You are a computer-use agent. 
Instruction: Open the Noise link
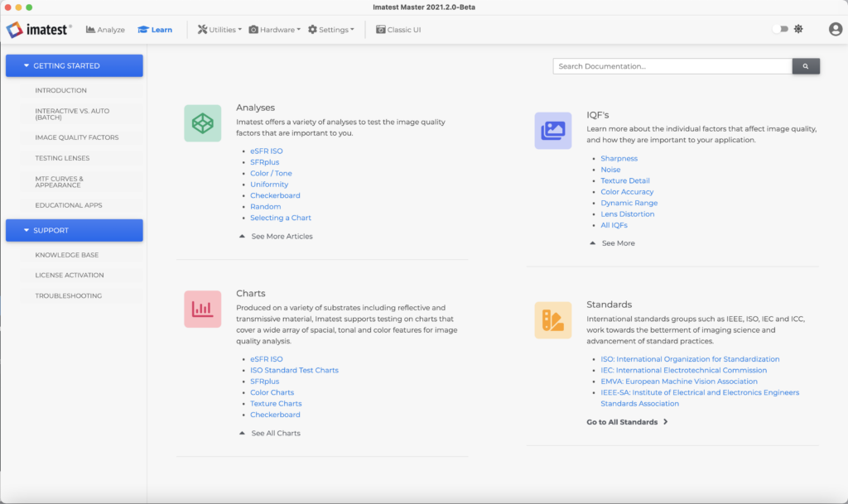[x=610, y=170]
